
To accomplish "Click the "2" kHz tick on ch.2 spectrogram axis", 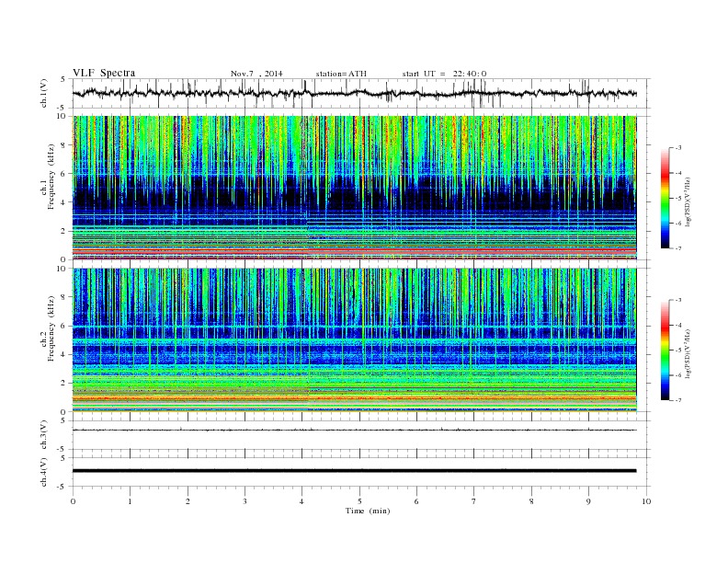I will [x=64, y=384].
